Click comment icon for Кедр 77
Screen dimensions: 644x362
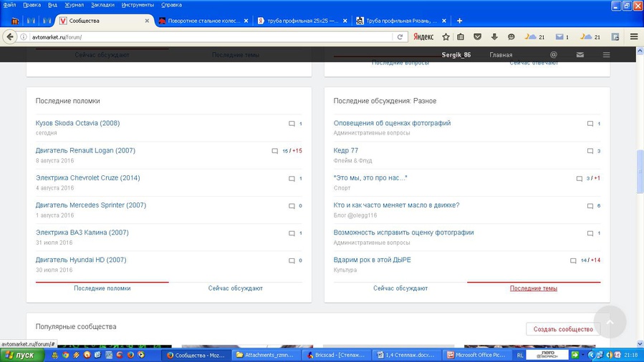(590, 151)
